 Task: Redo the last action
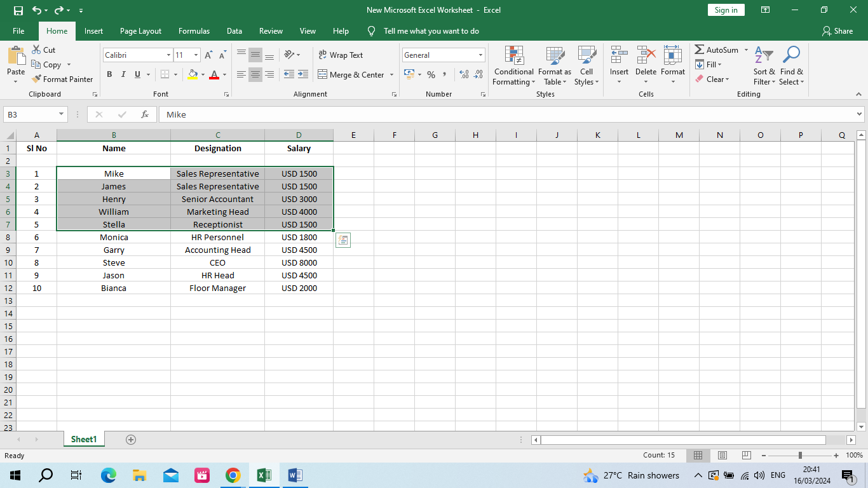[59, 10]
